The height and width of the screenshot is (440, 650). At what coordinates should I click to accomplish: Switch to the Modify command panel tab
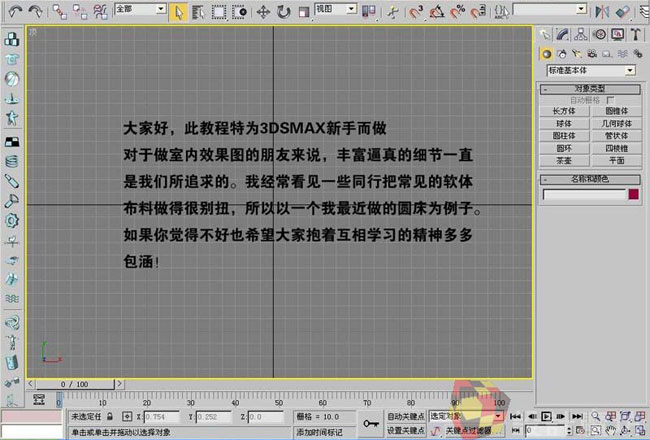click(563, 34)
